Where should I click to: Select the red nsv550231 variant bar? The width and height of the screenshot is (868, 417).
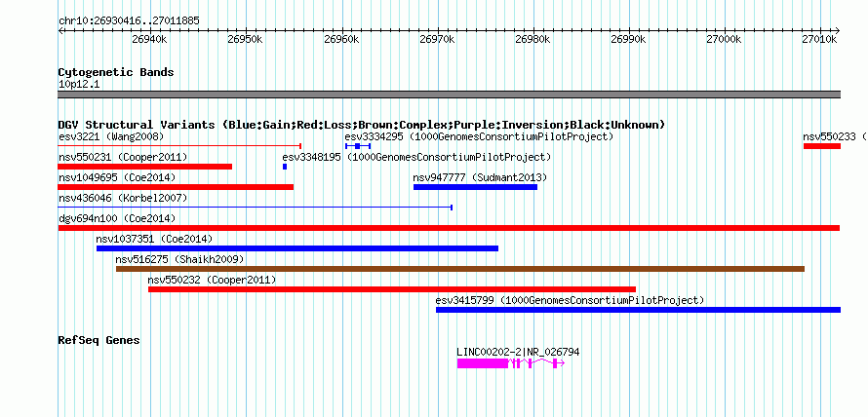145,167
